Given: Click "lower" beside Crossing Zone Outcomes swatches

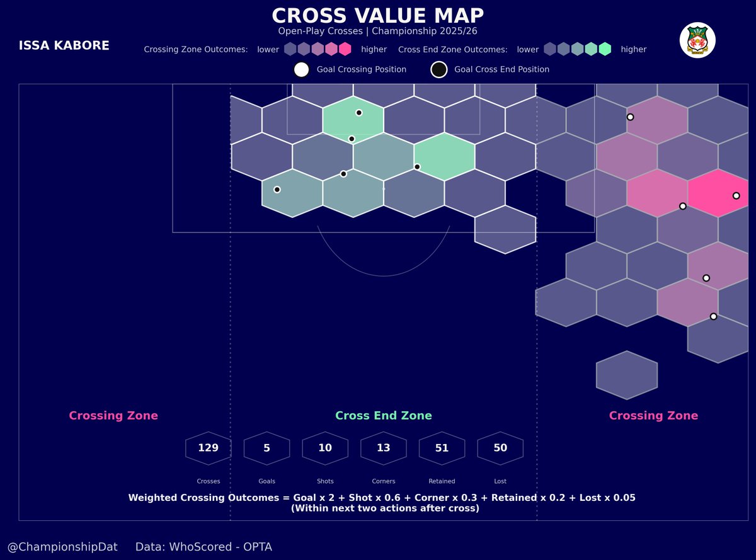Looking at the screenshot, I should tap(268, 49).
